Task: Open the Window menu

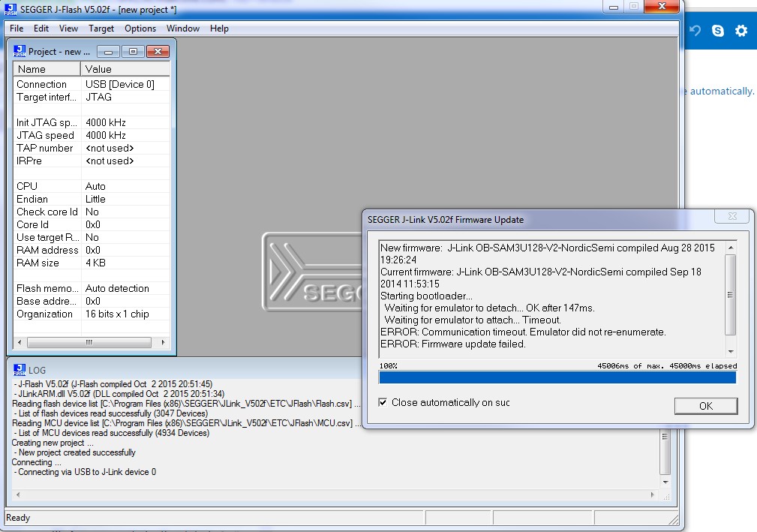Action: [183, 29]
